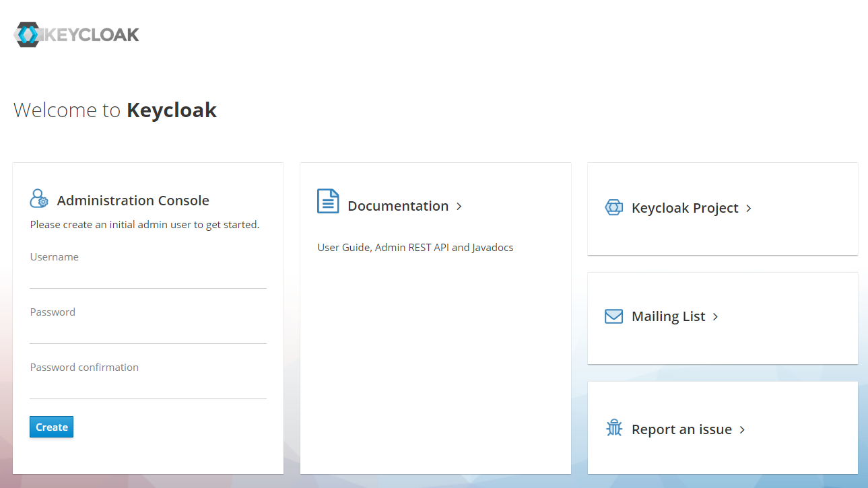The height and width of the screenshot is (488, 868).
Task: Click the Keycloak Project hexagon icon
Action: coord(613,207)
